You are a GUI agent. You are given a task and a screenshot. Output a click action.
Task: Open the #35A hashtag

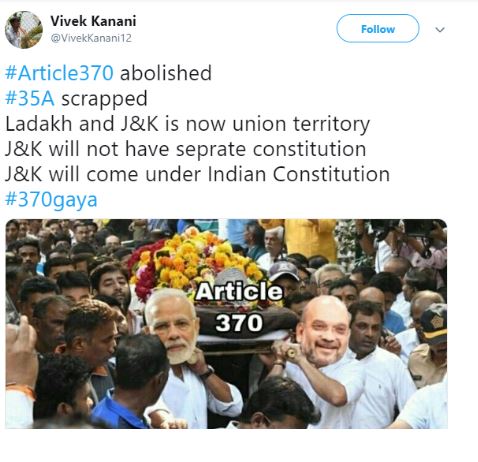30,98
